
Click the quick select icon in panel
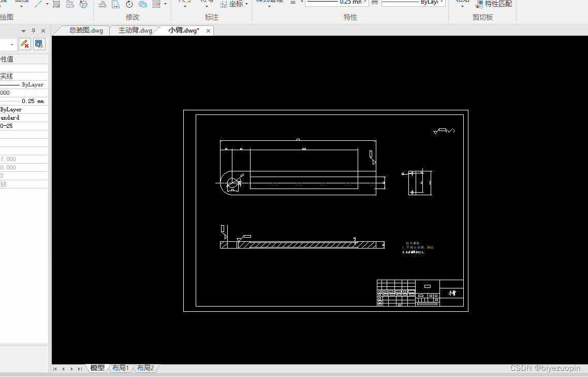tap(39, 44)
